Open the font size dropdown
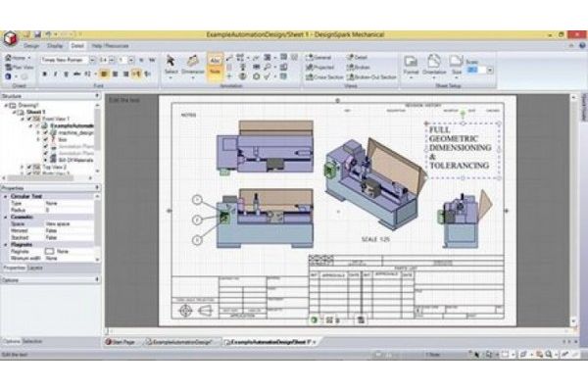Image resolution: width=588 pixels, height=392 pixels. 112,60
